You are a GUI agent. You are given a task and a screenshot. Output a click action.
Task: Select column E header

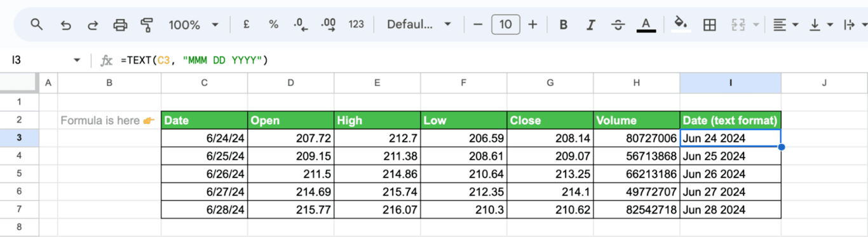tap(377, 83)
